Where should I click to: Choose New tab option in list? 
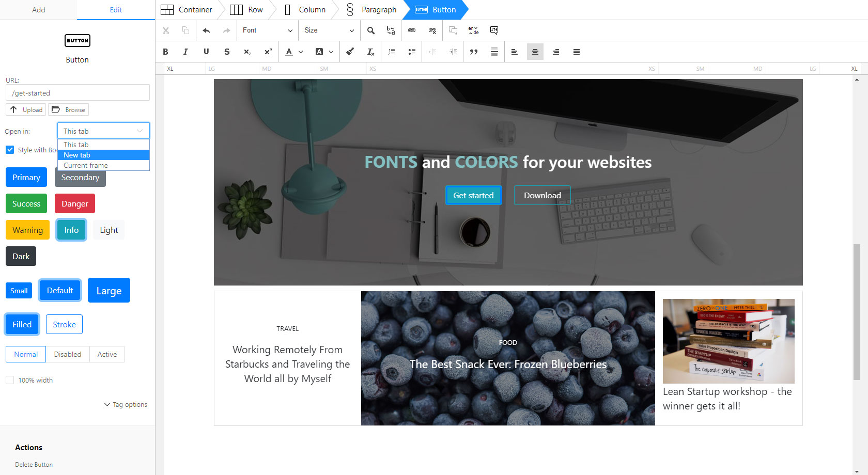tap(103, 155)
